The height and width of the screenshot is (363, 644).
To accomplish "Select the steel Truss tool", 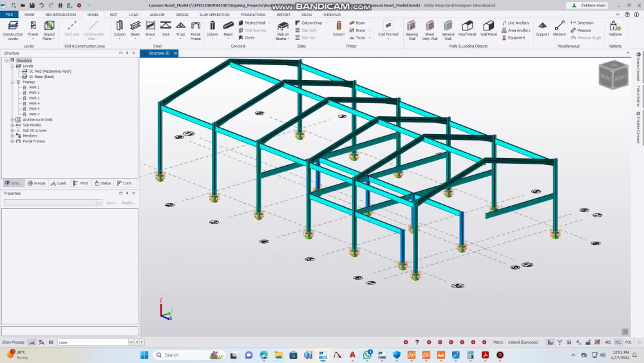I will tap(181, 29).
